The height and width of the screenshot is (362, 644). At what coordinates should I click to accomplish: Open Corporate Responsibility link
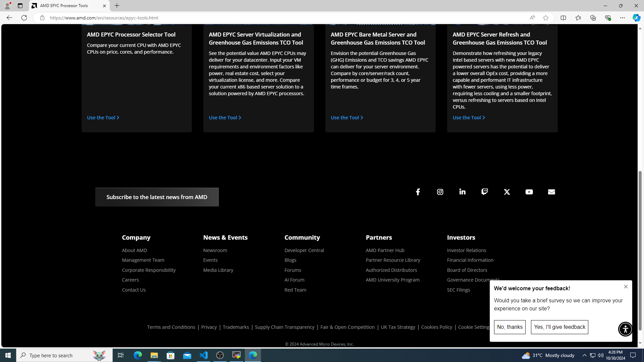click(x=149, y=270)
